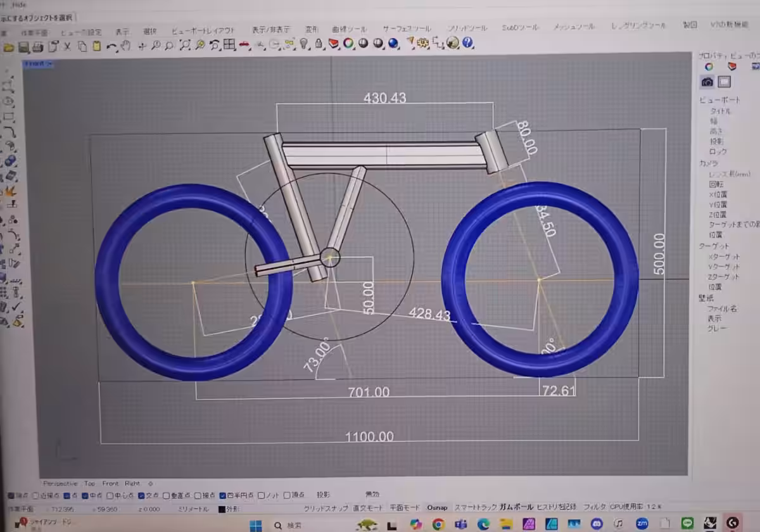
Task: Enable the 垂直点 osnap checkbox
Action: click(167, 495)
